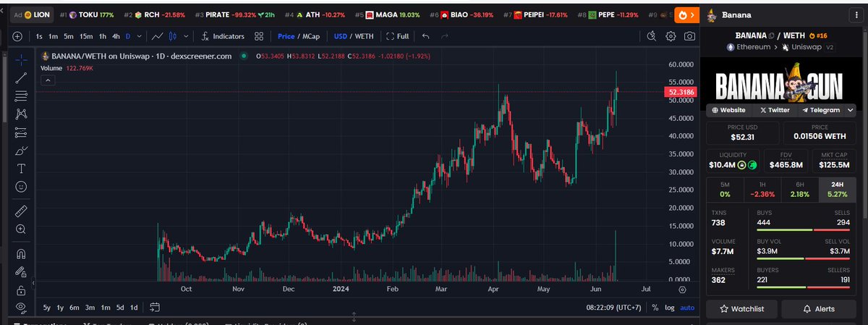This screenshot has height=325, width=868.
Task: Undo the last chart action
Action: coord(425,36)
